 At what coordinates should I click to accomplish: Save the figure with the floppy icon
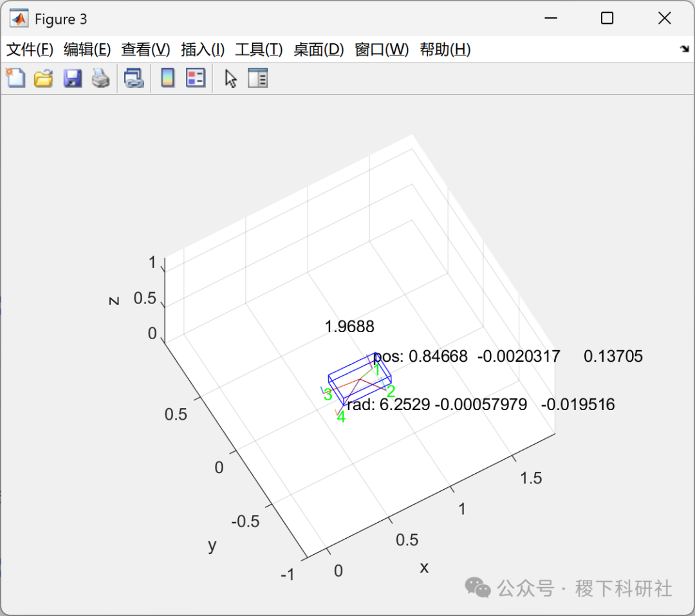tap(72, 78)
